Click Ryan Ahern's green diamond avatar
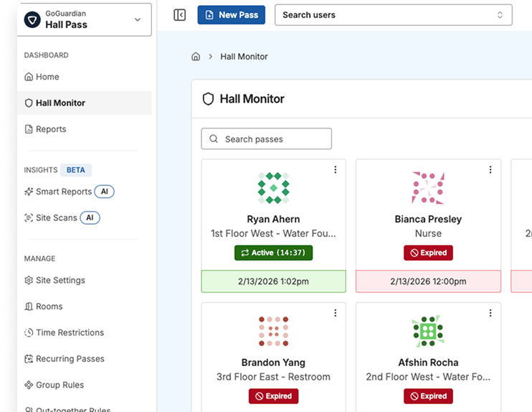Screen dimensions: 532x412 point(273,188)
